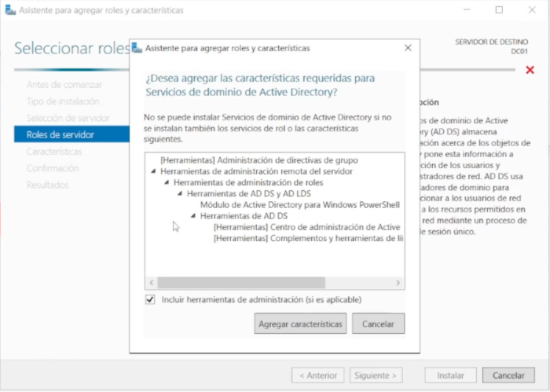
Task: Click Herramientas de AD DS y AD LDS label
Action: [x=249, y=193]
